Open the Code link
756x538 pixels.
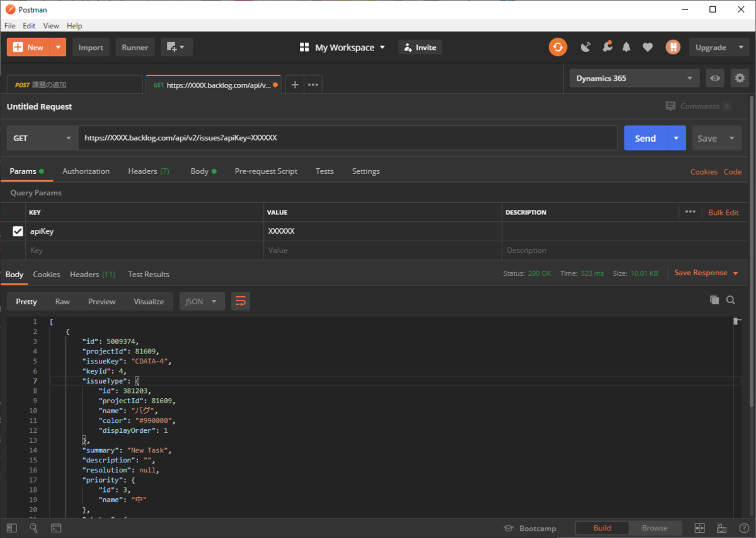[x=733, y=171]
